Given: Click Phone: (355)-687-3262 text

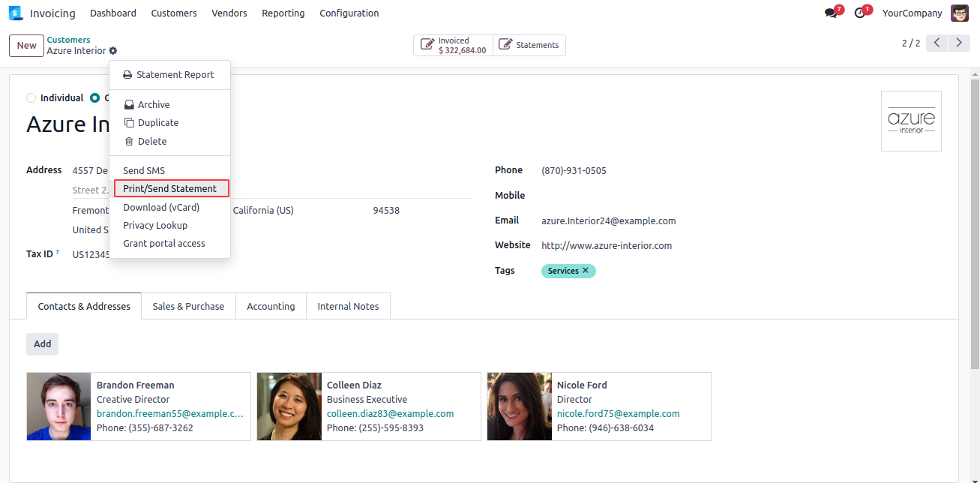Looking at the screenshot, I should coord(145,427).
